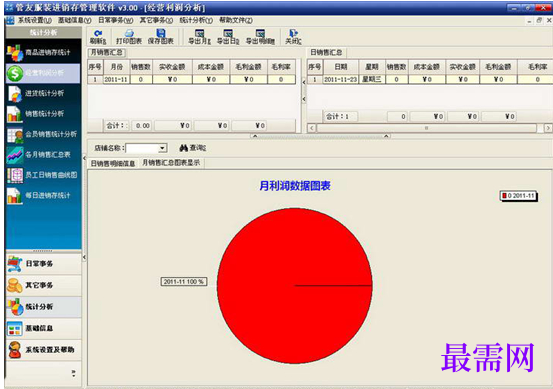The image size is (553, 389).
Task: Click 成本金额 header in daily table
Action: point(427,67)
